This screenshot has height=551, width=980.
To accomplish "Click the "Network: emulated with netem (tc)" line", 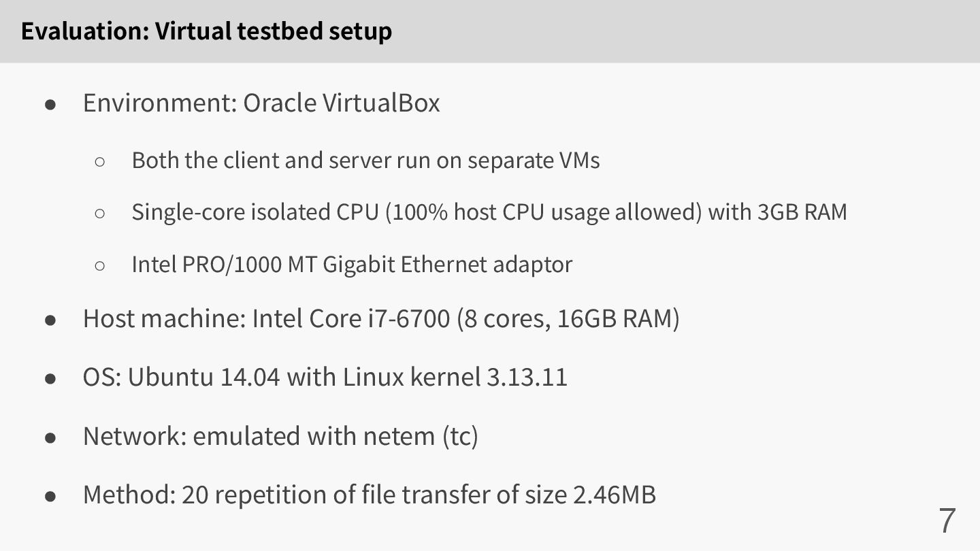I will (x=280, y=436).
